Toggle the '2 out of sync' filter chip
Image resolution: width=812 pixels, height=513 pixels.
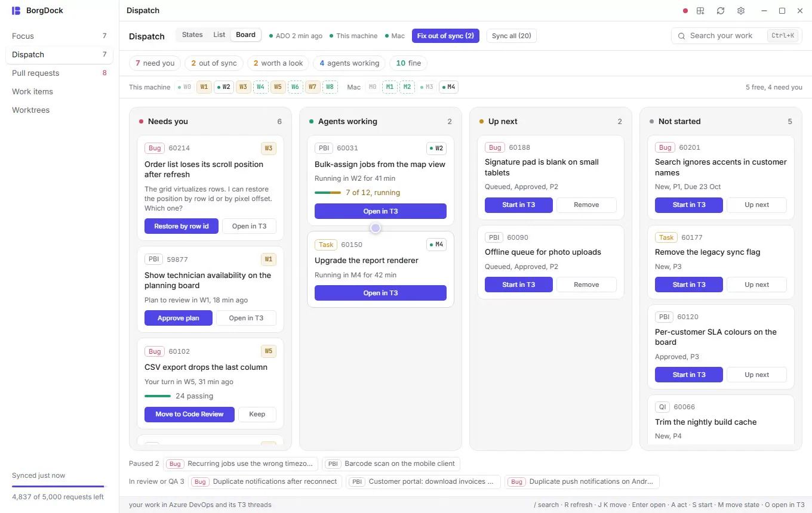[x=214, y=63]
